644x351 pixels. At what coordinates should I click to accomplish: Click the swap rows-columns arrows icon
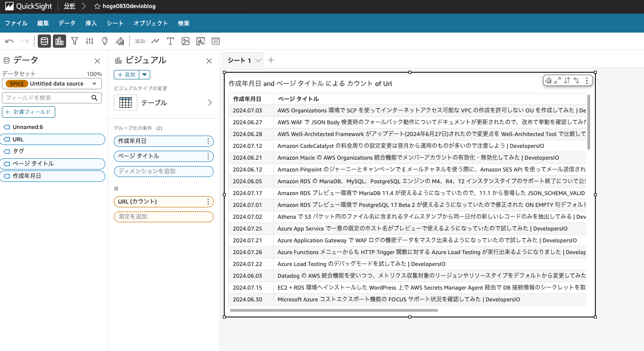pos(576,80)
